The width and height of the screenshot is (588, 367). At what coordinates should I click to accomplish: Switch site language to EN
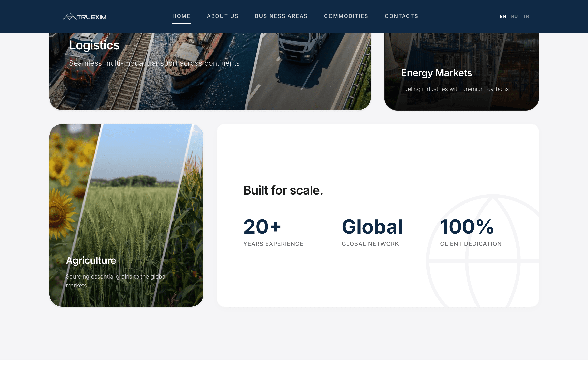pos(502,16)
